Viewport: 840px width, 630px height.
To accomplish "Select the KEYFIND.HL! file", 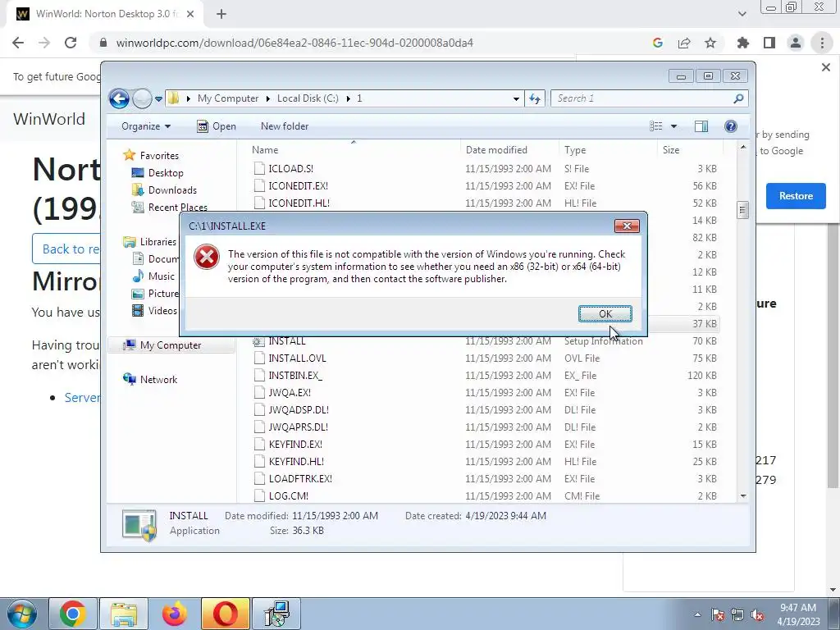I will coord(296,461).
